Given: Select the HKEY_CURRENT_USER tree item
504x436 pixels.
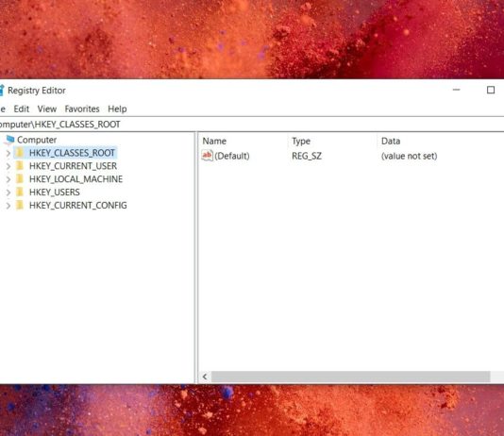Looking at the screenshot, I should [73, 166].
